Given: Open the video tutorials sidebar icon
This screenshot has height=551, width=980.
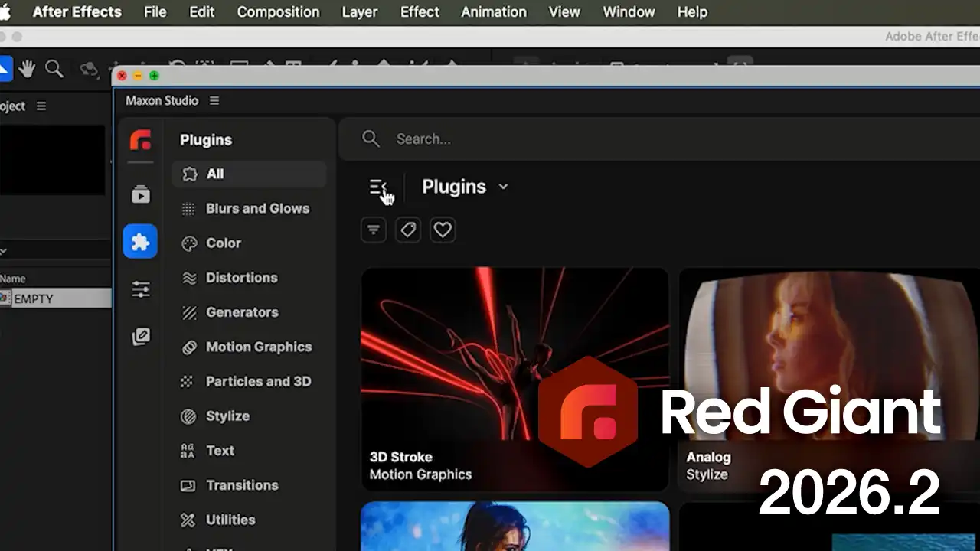Looking at the screenshot, I should click(140, 194).
